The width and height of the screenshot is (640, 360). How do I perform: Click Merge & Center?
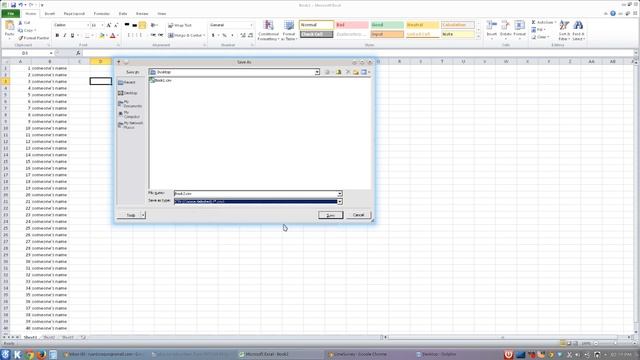[185, 36]
